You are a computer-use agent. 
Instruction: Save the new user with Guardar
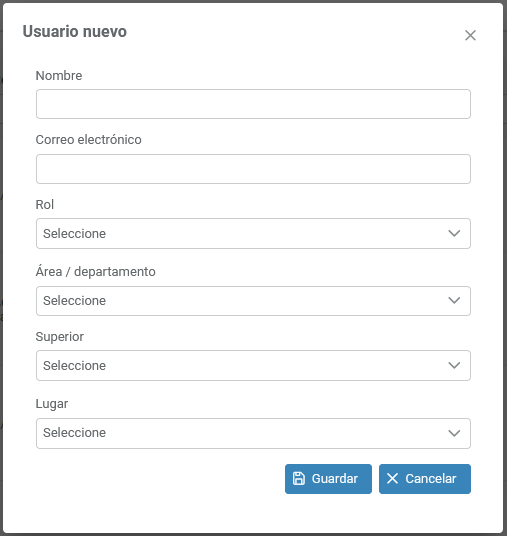point(328,479)
